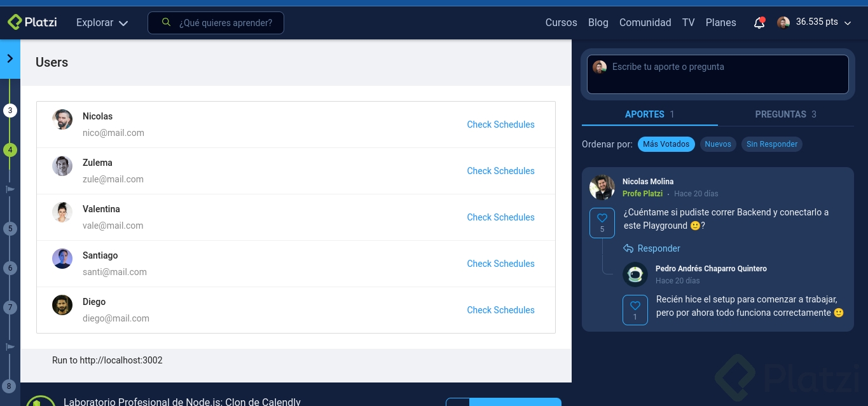
Task: Click the course progress bar at the bottom
Action: tap(503, 403)
